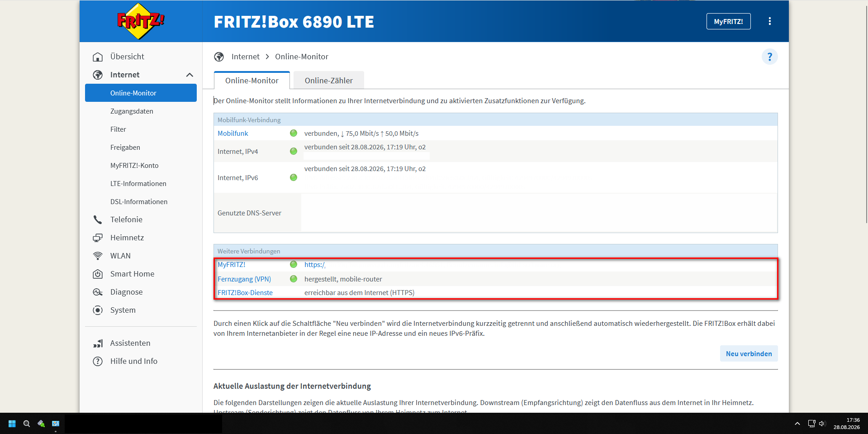Open Telefonie menu entry
This screenshot has height=434, width=868.
126,219
